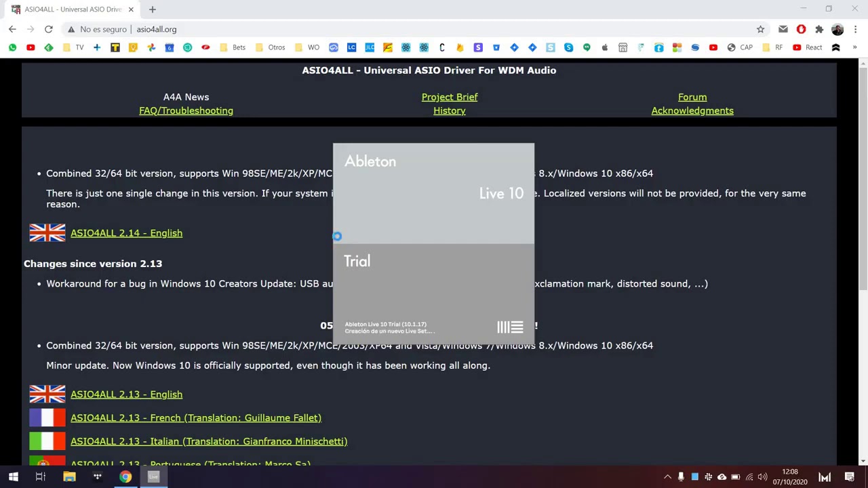Open the WO bookmarks folder
The width and height of the screenshot is (868, 488).
click(307, 47)
